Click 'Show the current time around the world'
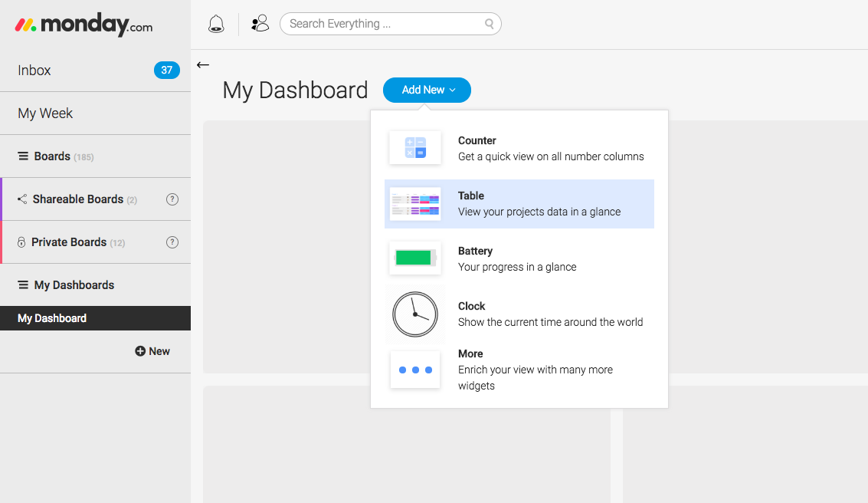 point(550,322)
